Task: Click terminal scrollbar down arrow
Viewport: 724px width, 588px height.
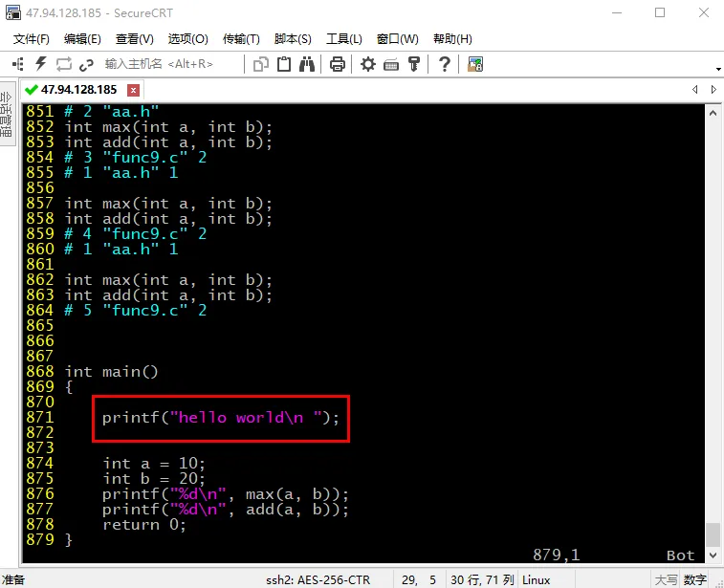Action: click(x=713, y=555)
